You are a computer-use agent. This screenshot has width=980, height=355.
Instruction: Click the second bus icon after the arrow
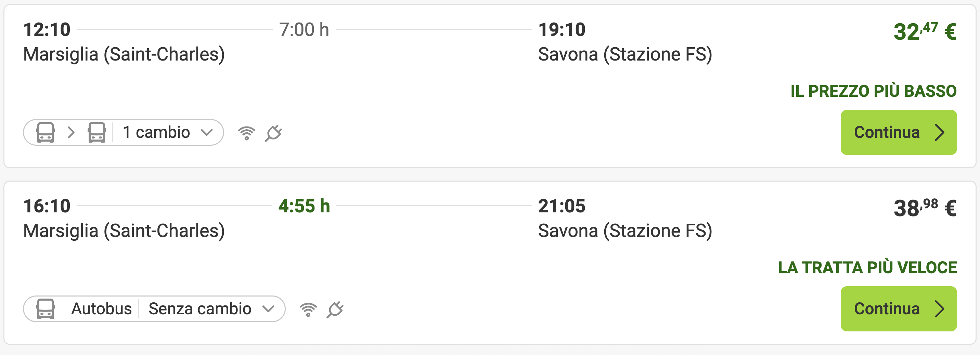click(x=96, y=132)
